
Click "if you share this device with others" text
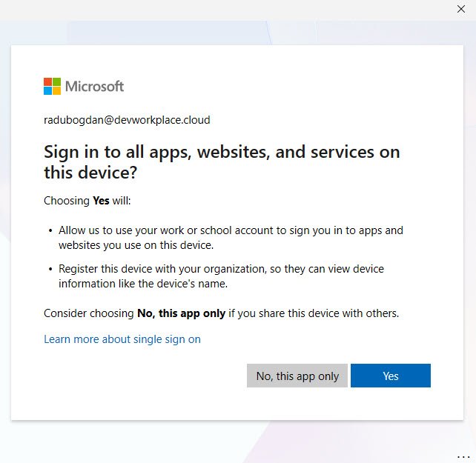tap(313, 313)
